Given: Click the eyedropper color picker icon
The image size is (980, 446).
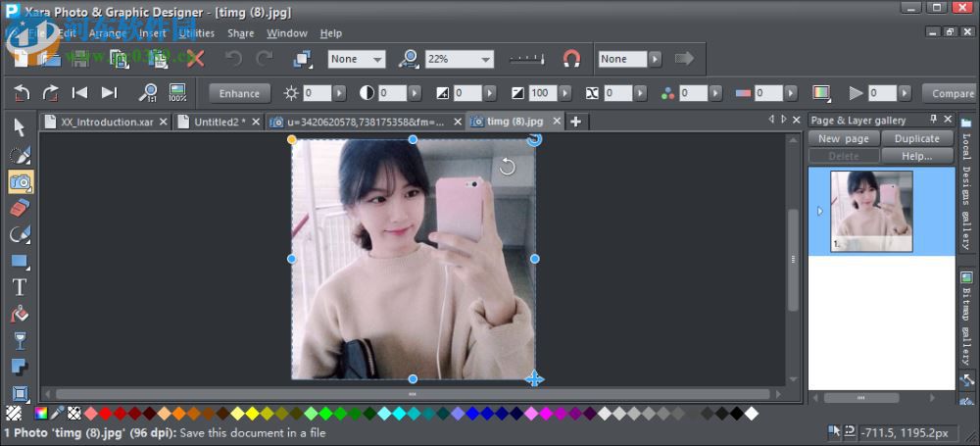Looking at the screenshot, I should (58, 413).
